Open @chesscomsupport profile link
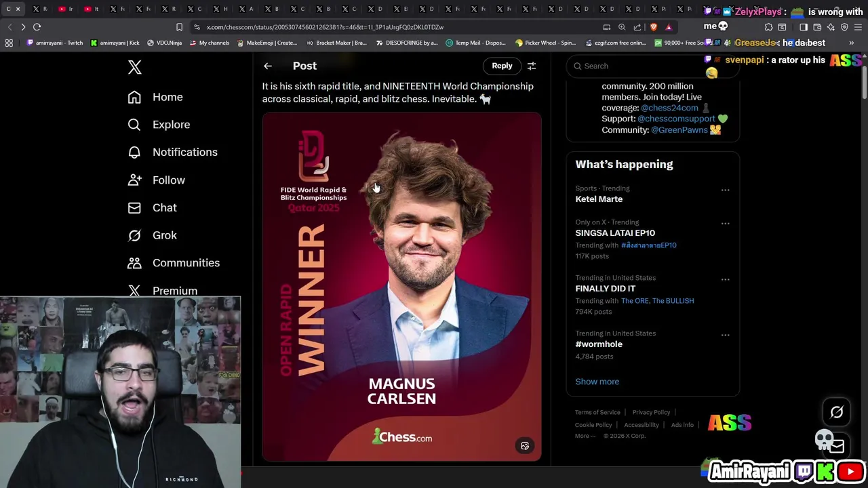 pos(676,119)
